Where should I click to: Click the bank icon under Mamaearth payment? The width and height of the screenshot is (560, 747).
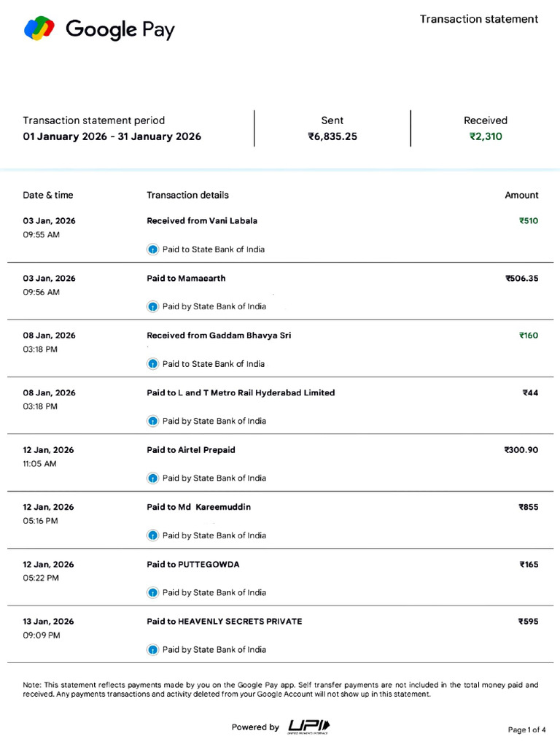coord(152,306)
